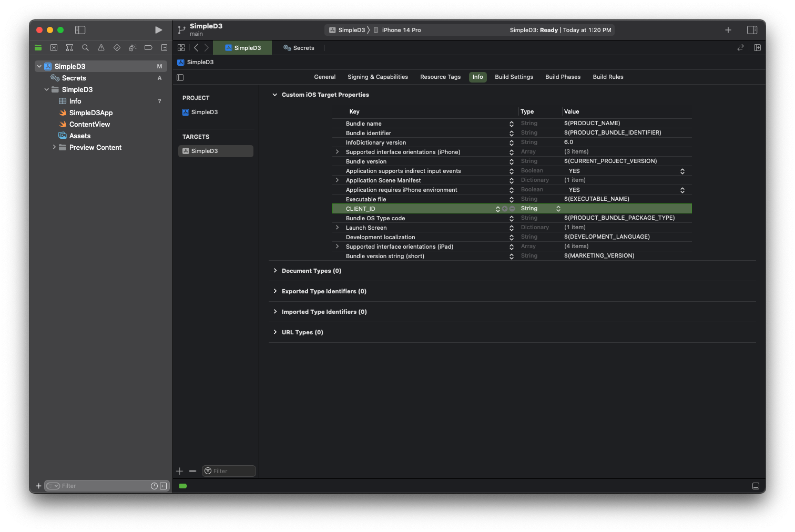Remove the selected target with minus

pyautogui.click(x=192, y=471)
